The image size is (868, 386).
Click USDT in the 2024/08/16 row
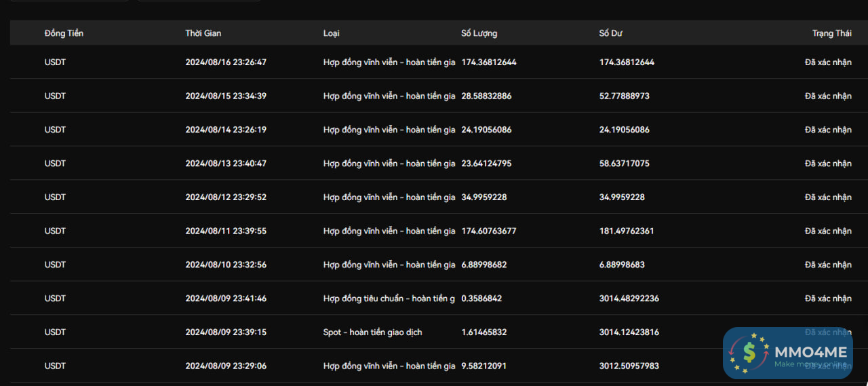tap(55, 62)
